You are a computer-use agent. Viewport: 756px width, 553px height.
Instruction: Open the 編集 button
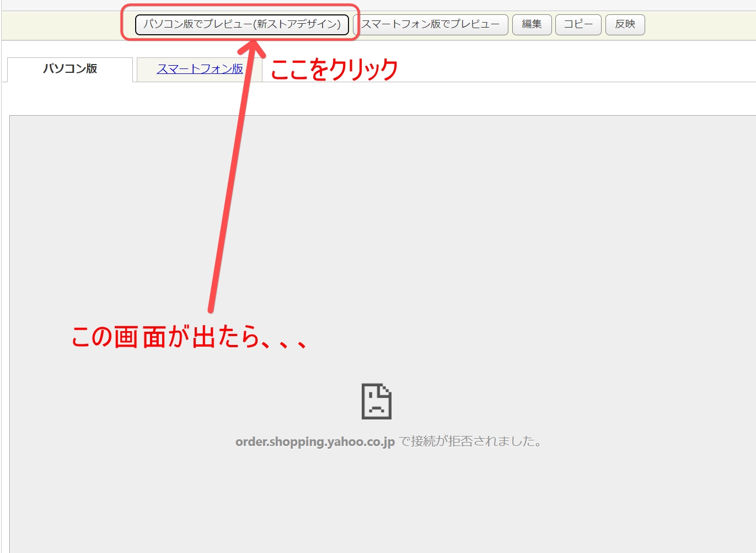pos(532,24)
